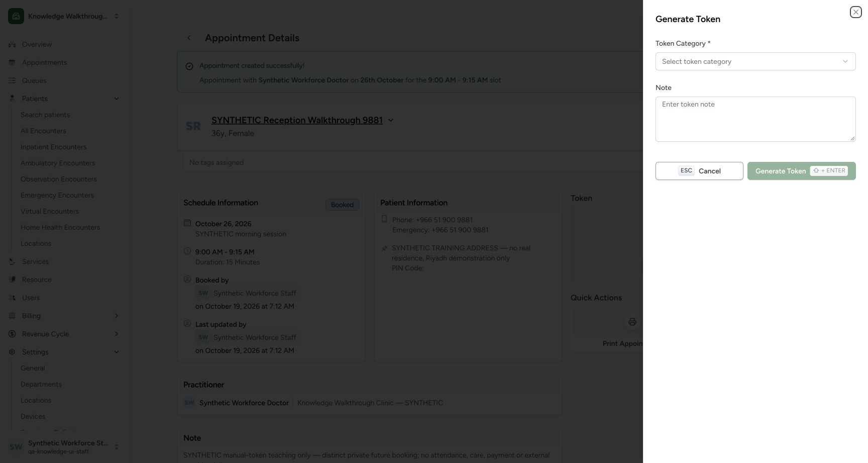The image size is (868, 463).
Task: Expand the chevron beside the patient name
Action: (391, 120)
